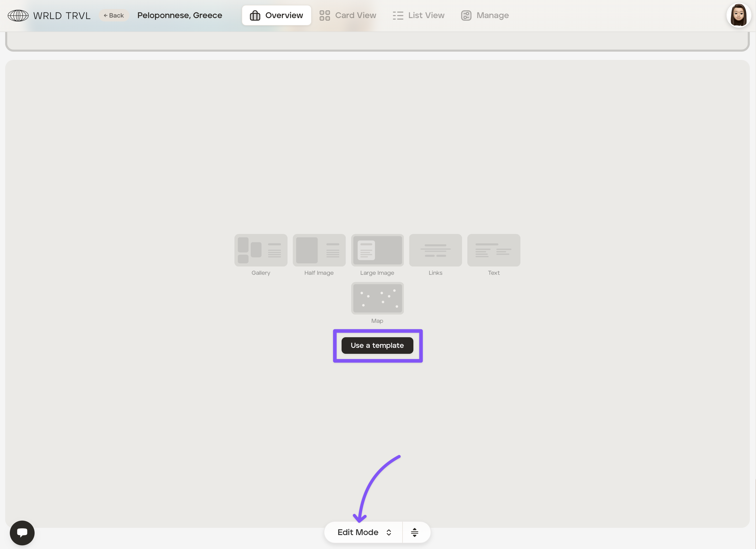756x549 pixels.
Task: Select the Half Image layout icon
Action: (x=319, y=250)
